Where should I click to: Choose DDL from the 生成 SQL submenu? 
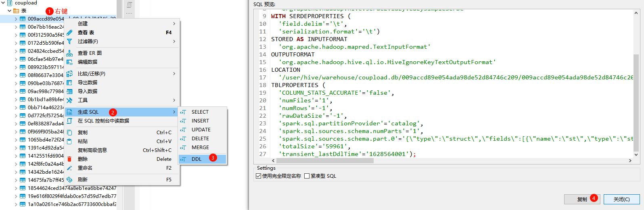click(197, 159)
